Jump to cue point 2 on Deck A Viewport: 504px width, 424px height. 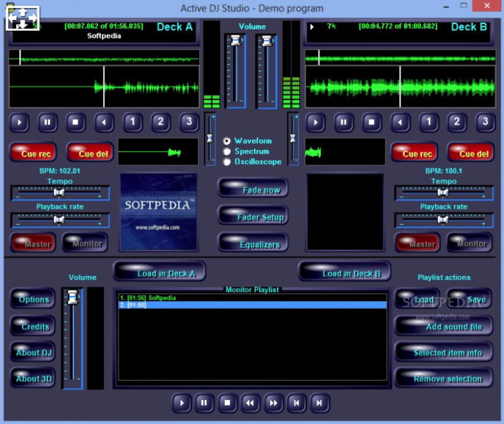click(160, 122)
